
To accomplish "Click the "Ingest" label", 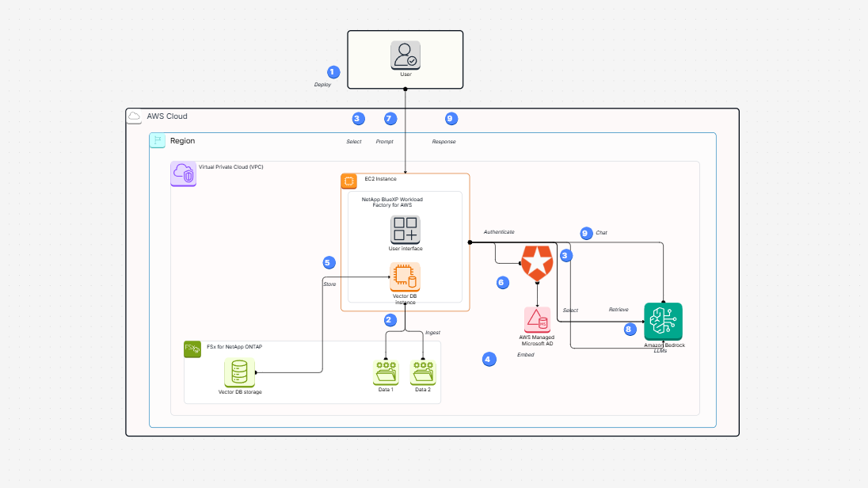I will click(433, 333).
